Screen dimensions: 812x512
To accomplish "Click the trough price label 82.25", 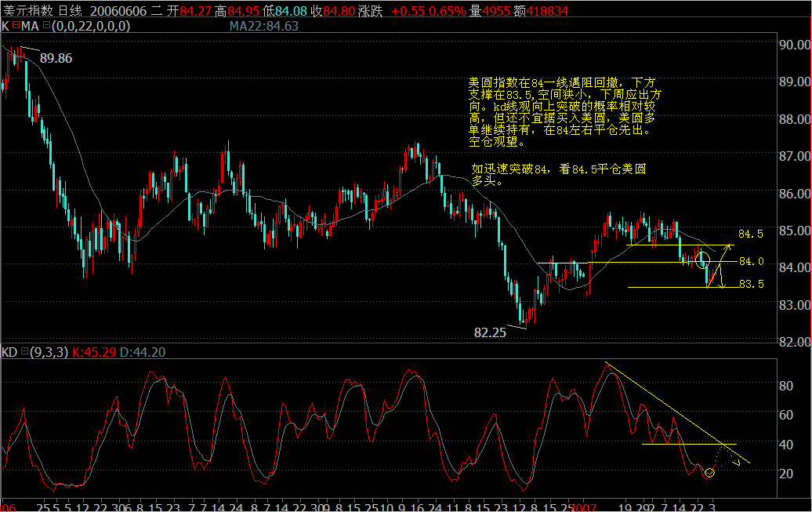I will [x=490, y=332].
